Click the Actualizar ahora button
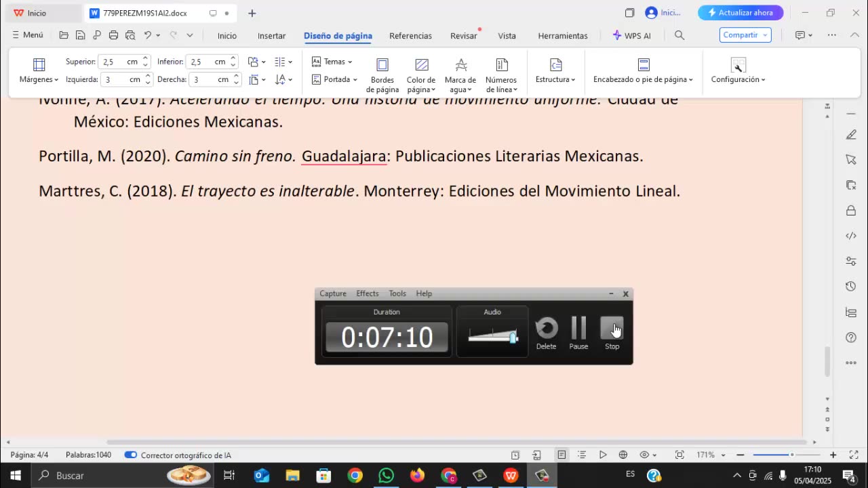 [741, 13]
